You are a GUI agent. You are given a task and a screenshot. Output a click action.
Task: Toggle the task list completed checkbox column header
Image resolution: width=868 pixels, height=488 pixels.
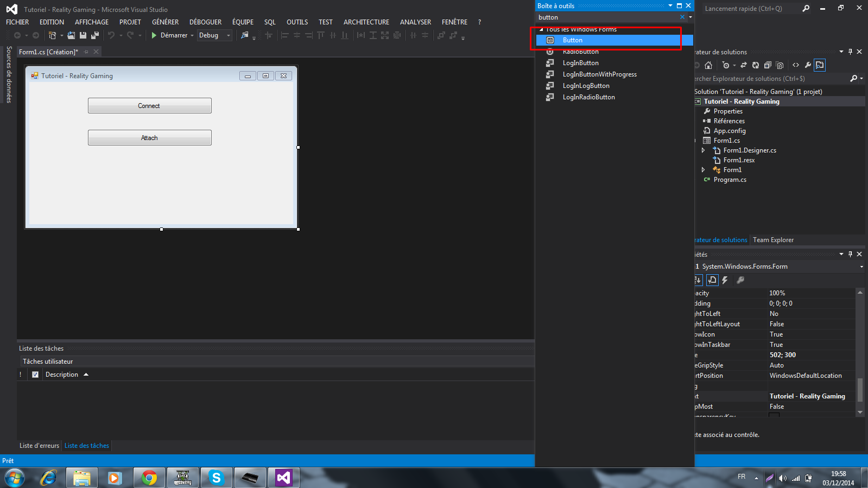35,375
